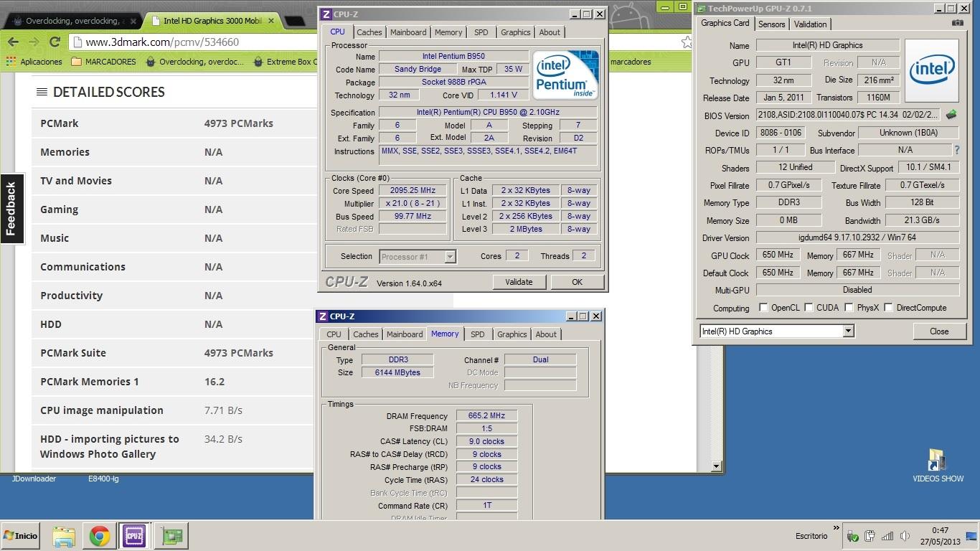This screenshot has height=551, width=980.
Task: Click the Intel Pentium logo in CPU-Z
Action: pos(565,75)
